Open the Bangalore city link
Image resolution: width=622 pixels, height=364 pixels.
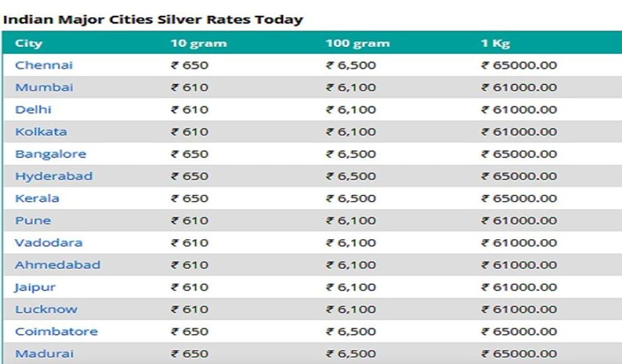point(51,154)
